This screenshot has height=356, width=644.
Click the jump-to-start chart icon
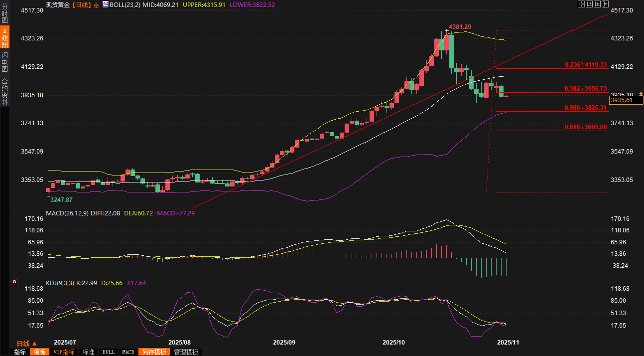point(589,4)
